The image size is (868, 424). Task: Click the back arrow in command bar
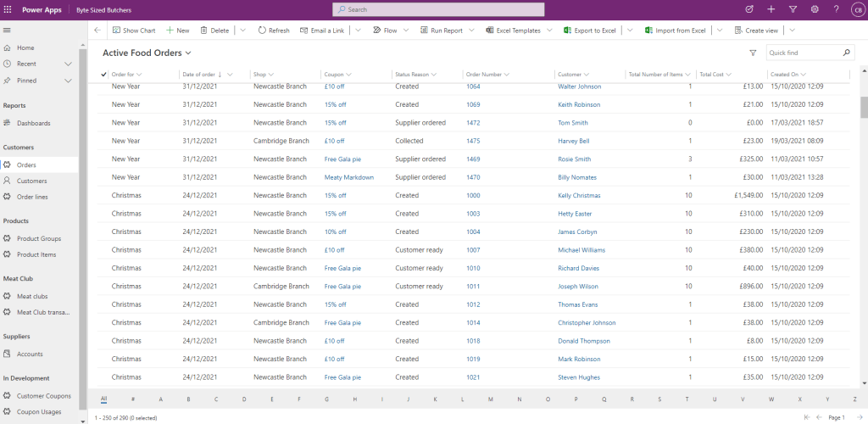click(x=97, y=31)
